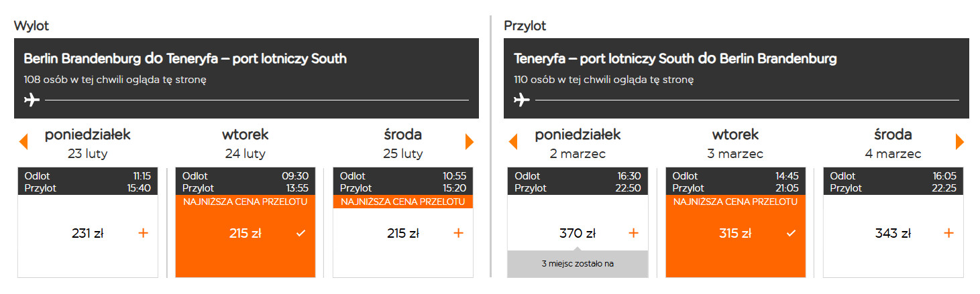The image size is (980, 294).
Task: Click plus icon on 343 zł return flight
Action: pyautogui.click(x=948, y=233)
